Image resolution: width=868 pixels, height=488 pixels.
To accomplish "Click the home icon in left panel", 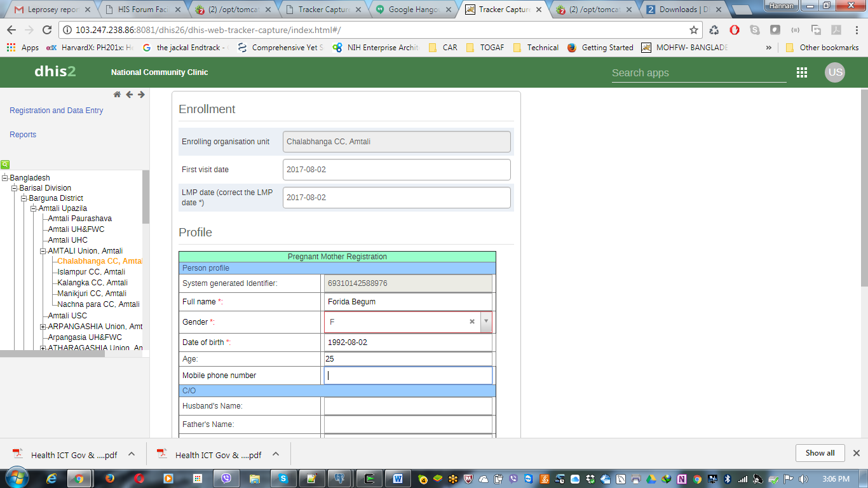I will [117, 95].
